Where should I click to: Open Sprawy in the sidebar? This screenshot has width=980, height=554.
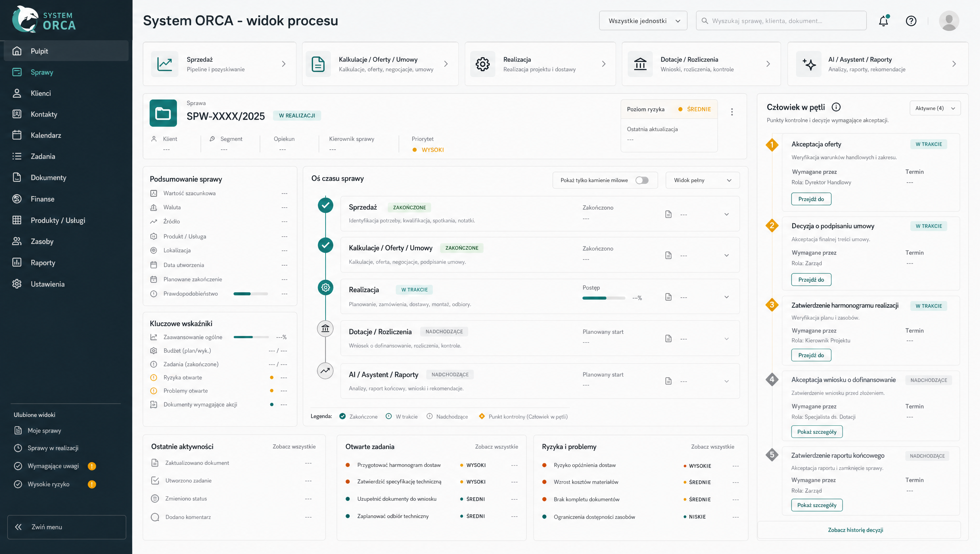[x=66, y=72]
